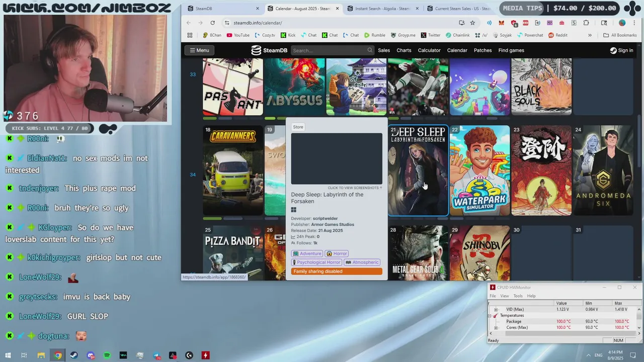The image size is (644, 362).
Task: Open the View menu in HWMonitor
Action: click(505, 296)
